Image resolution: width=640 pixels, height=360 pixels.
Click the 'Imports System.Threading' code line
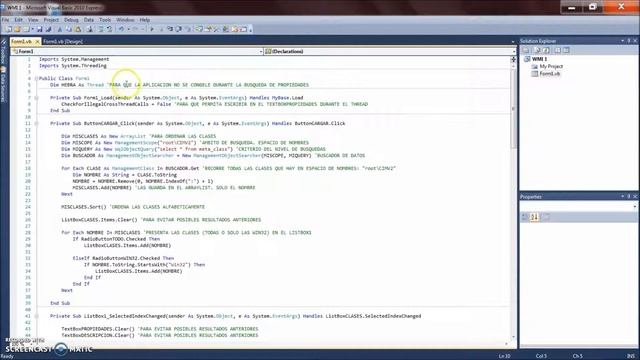(73, 66)
